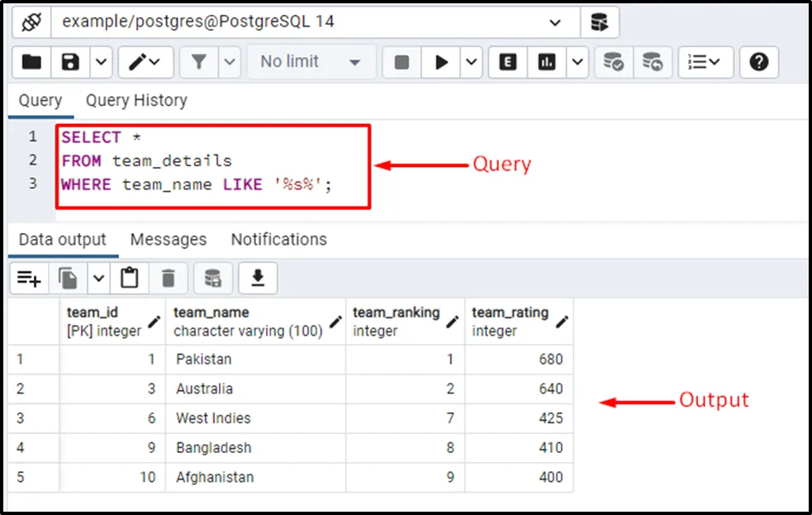Open the query tool help icon
812x515 pixels.
pos(759,62)
